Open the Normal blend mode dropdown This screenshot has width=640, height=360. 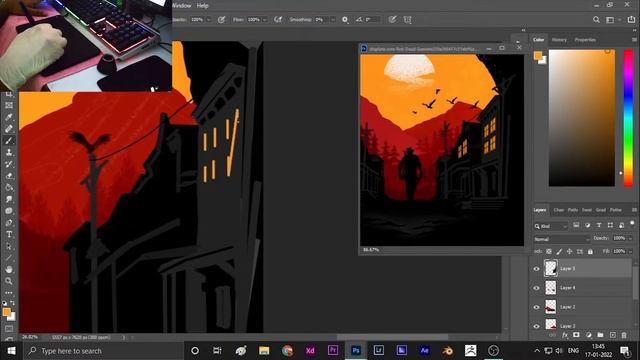[x=562, y=239]
